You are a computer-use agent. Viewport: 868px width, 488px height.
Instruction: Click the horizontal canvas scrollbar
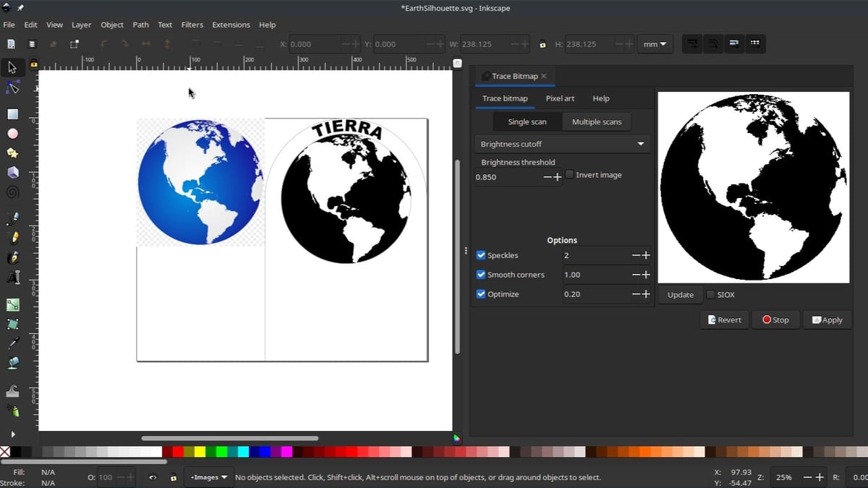click(230, 438)
